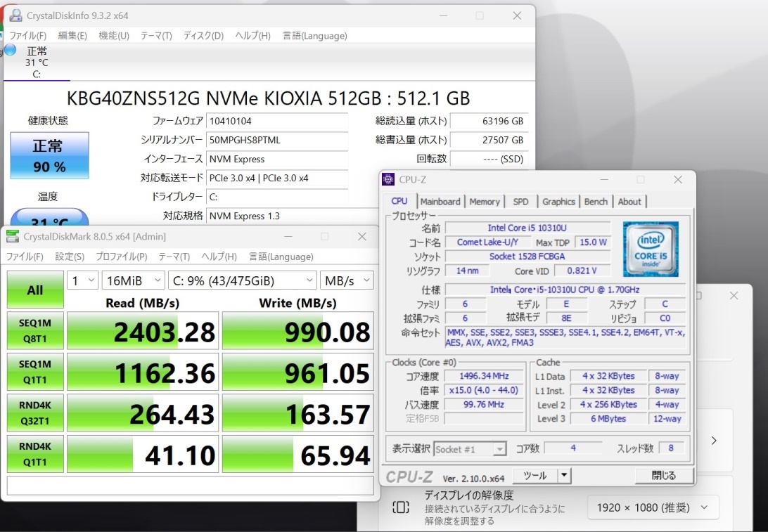
Task: Run the RND4K Q32T1 benchmark
Action: 35,413
